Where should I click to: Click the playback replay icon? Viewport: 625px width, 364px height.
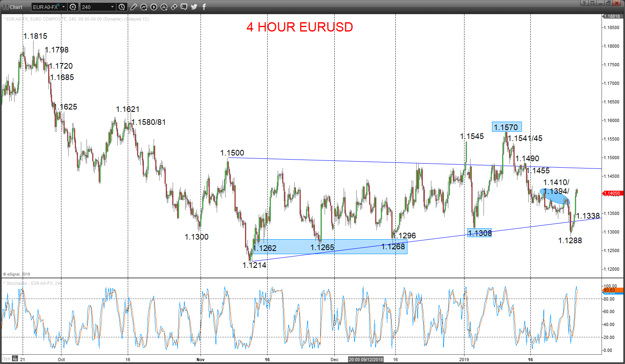point(154,7)
